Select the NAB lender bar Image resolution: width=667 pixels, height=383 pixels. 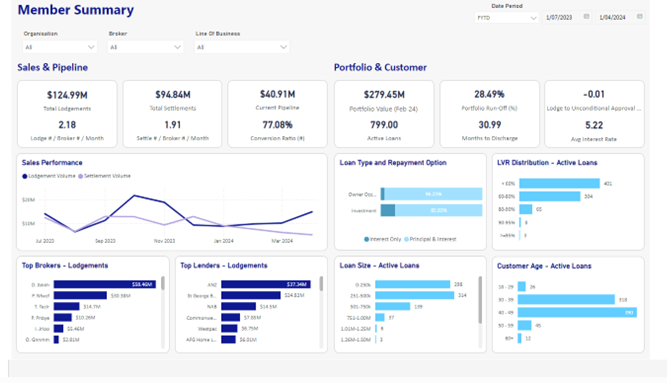click(x=238, y=306)
